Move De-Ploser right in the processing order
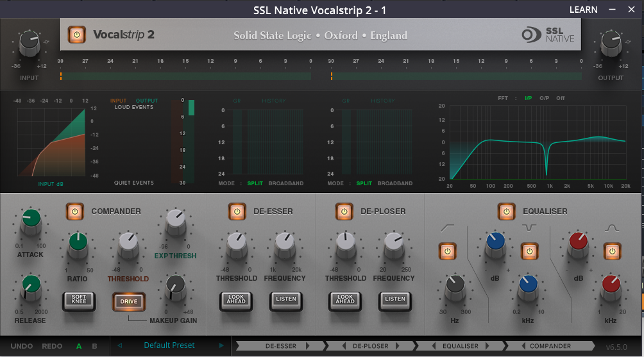Screen dimensions: 644x357 [x=398, y=346]
